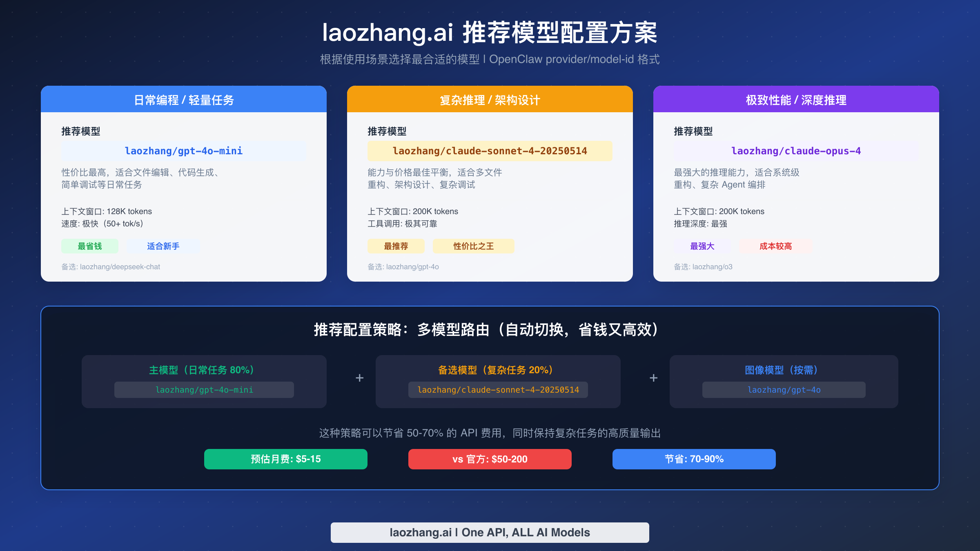The width and height of the screenshot is (980, 551).
Task: Click the 性价比之王 badge
Action: 473,246
